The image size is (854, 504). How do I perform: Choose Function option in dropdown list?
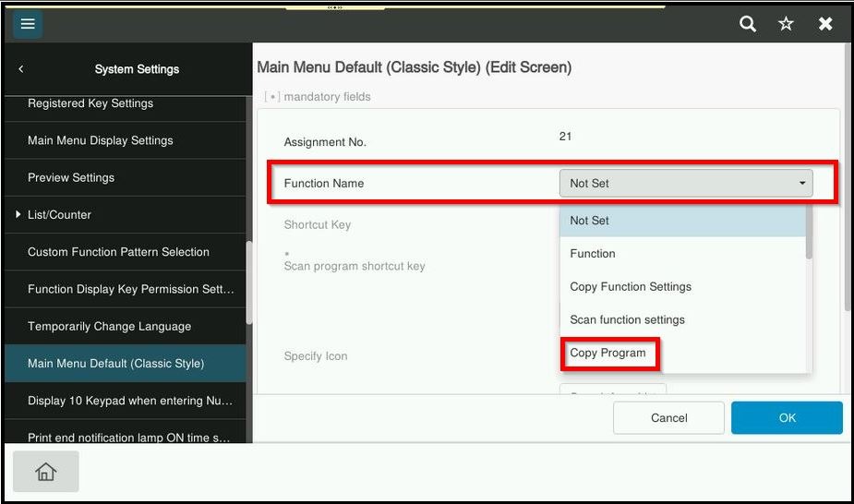pos(683,254)
